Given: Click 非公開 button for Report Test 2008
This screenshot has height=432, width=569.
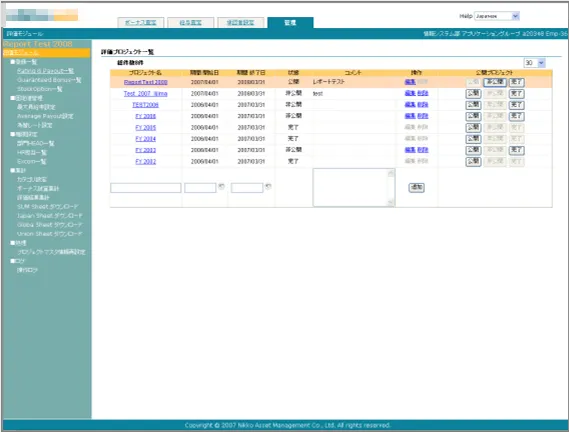Looking at the screenshot, I should click(x=495, y=82).
